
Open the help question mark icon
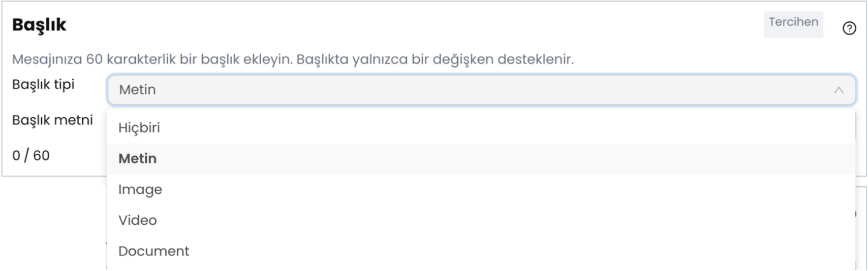(x=849, y=28)
